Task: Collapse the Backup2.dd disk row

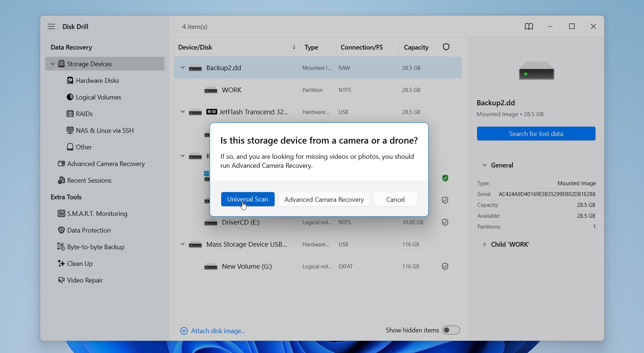Action: coord(183,68)
